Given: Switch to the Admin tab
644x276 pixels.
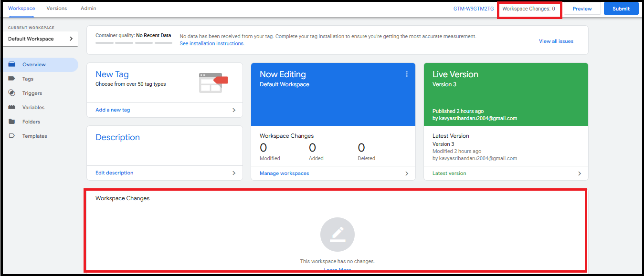Looking at the screenshot, I should click(x=88, y=9).
